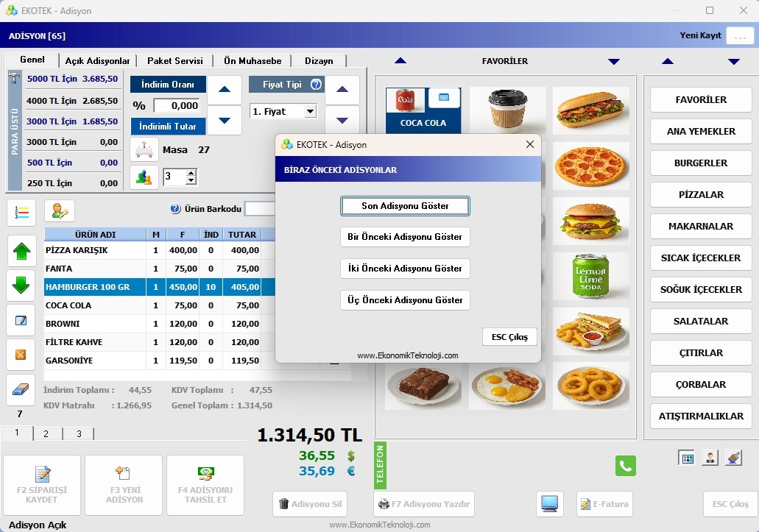The image size is (759, 532).
Task: Click the İndirim Oranı percentage input field
Action: 176,105
